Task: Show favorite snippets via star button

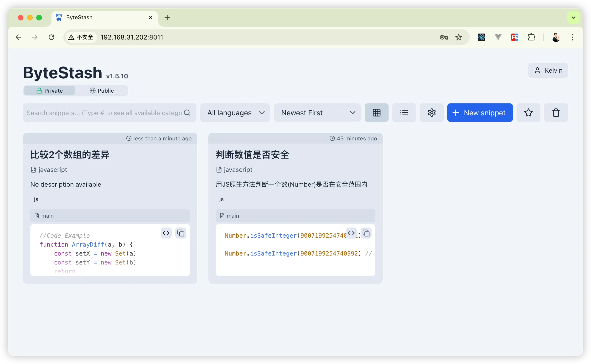Action: tap(528, 113)
